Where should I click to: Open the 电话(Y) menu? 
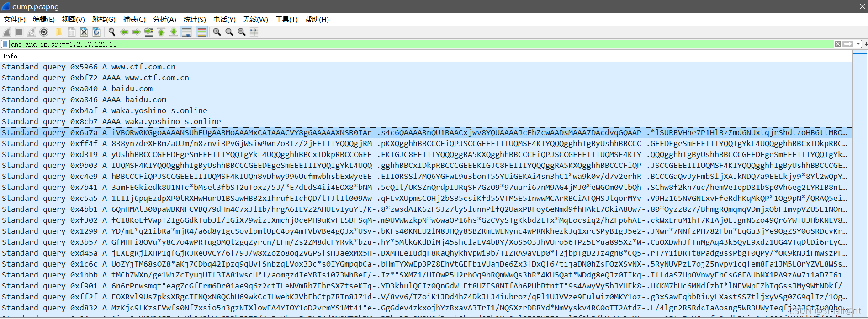(224, 20)
